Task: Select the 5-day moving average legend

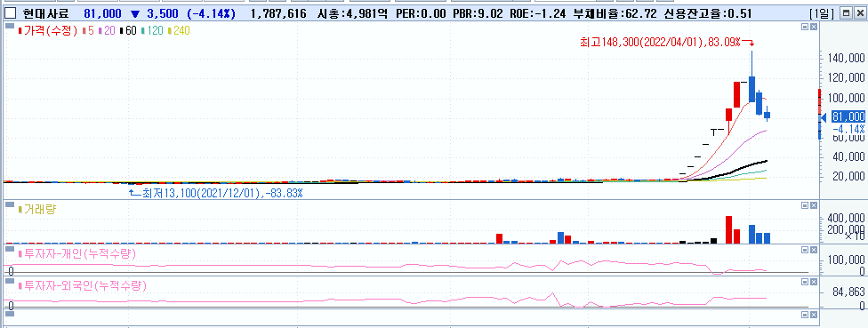Action: 87,31
